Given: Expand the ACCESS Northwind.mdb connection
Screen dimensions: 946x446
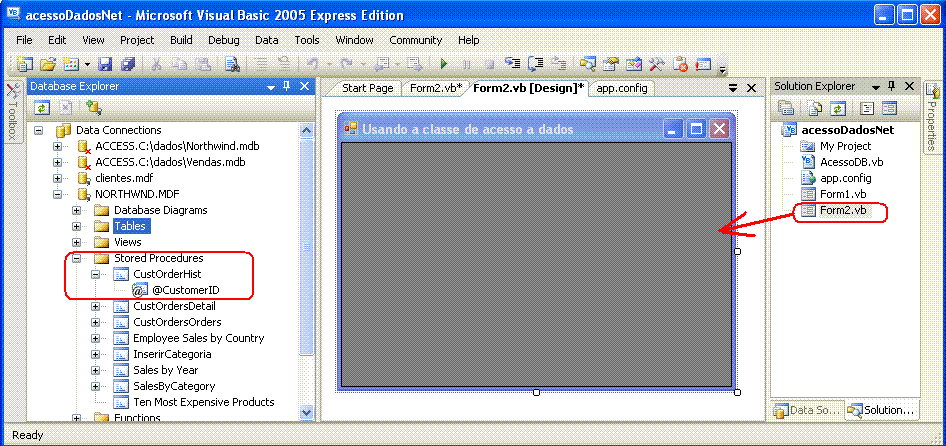Looking at the screenshot, I should coord(58,146).
